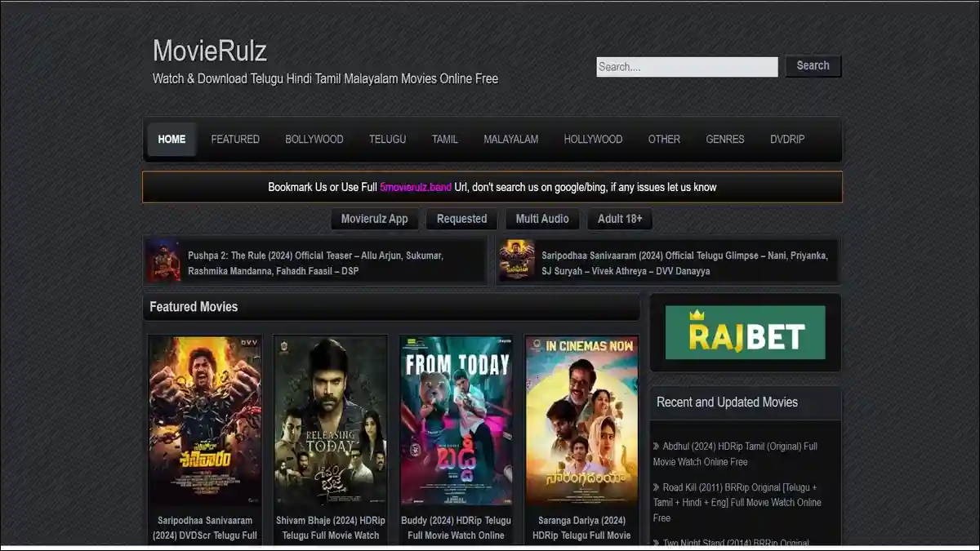980x551 pixels.
Task: Select the Requested section button
Action: point(461,218)
